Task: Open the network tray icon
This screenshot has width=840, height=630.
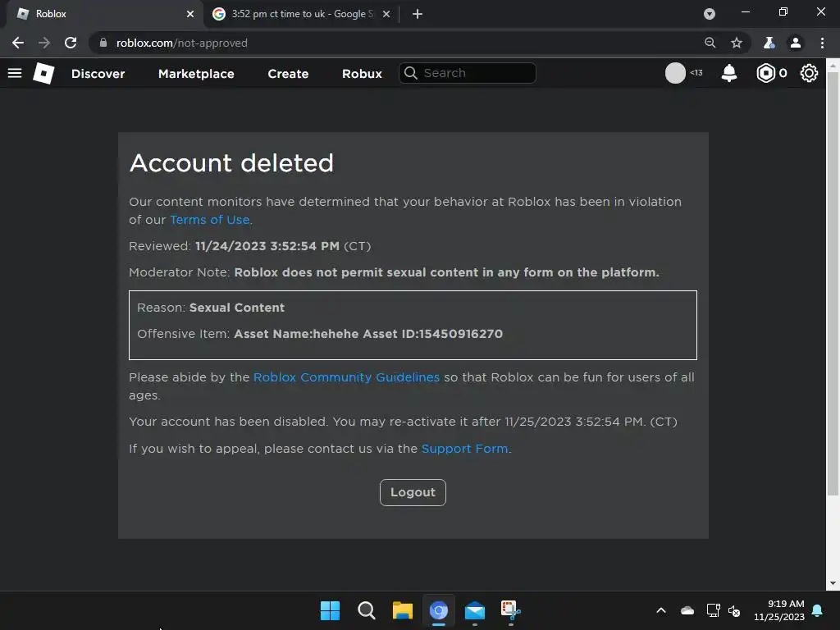Action: point(713,610)
